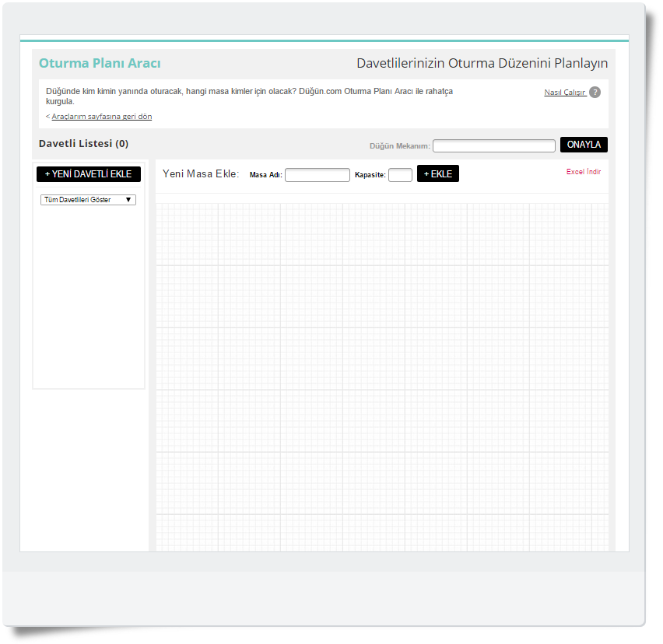Go back via Araçlarım sayfasına geri dön
Screen dimensions: 663x644
(x=101, y=116)
